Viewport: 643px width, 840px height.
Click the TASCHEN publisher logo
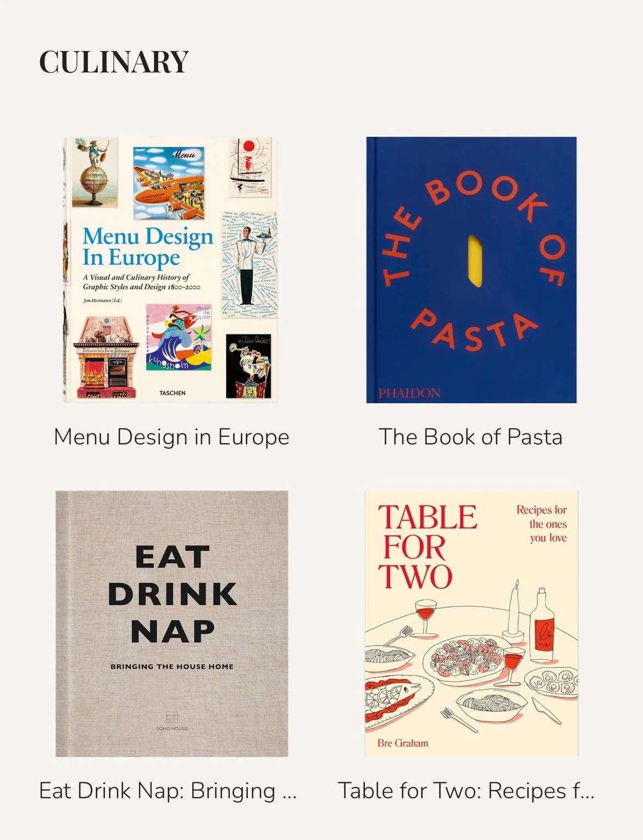(173, 393)
